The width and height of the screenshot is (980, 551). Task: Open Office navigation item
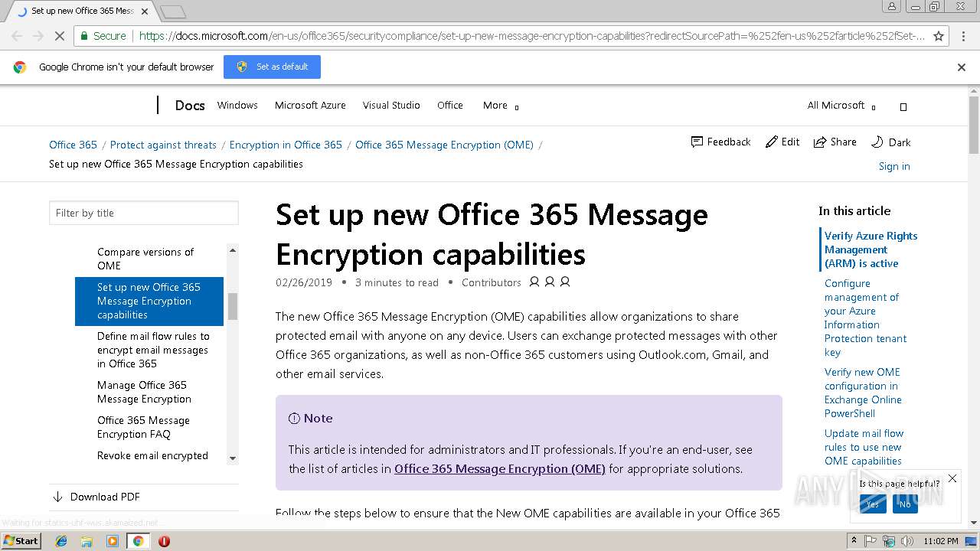[x=450, y=106]
